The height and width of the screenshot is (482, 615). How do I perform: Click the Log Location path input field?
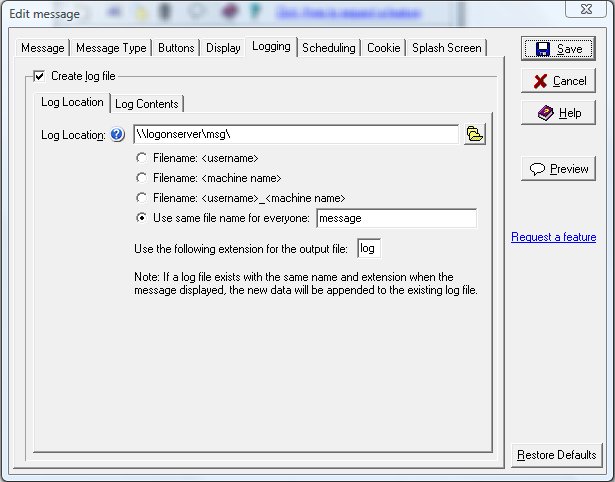click(295, 135)
